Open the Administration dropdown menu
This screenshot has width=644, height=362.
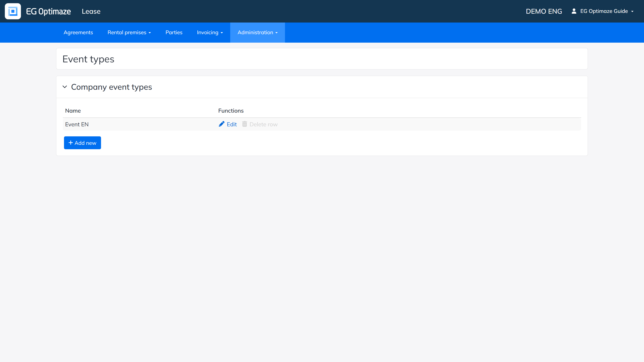(258, 32)
